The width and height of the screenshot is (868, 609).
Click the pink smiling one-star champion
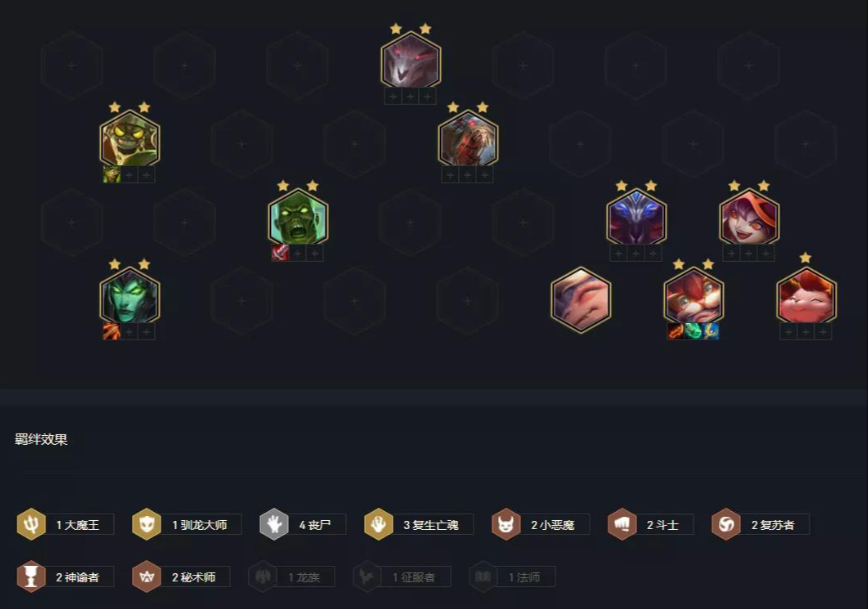[x=807, y=296]
